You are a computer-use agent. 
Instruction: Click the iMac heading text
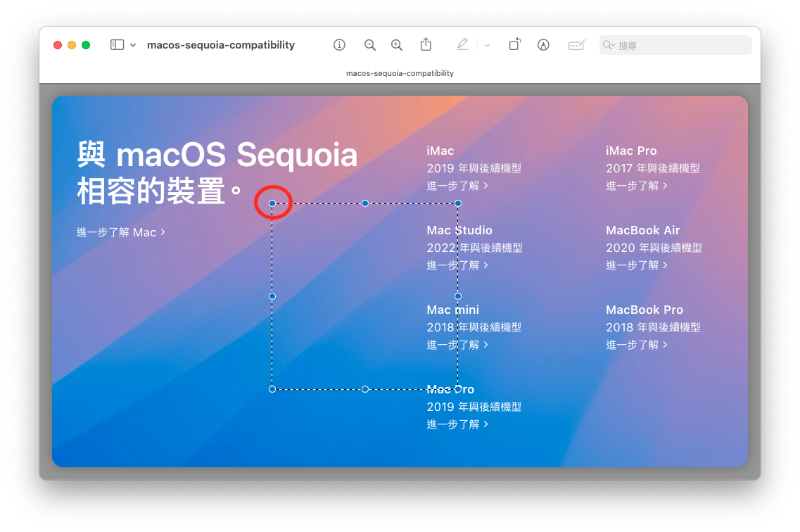click(440, 151)
